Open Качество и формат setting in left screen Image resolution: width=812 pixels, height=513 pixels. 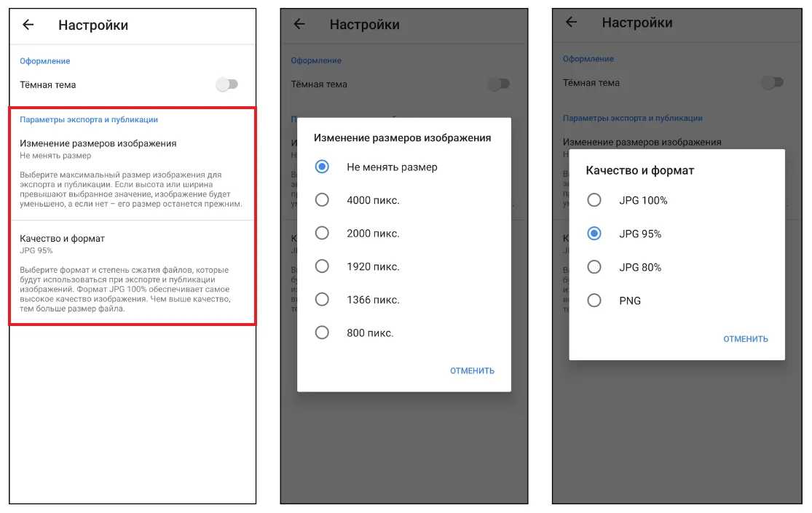(132, 273)
